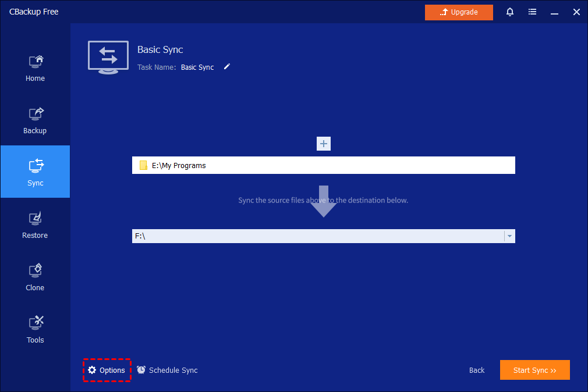Select the Sync sidebar tab

click(35, 173)
